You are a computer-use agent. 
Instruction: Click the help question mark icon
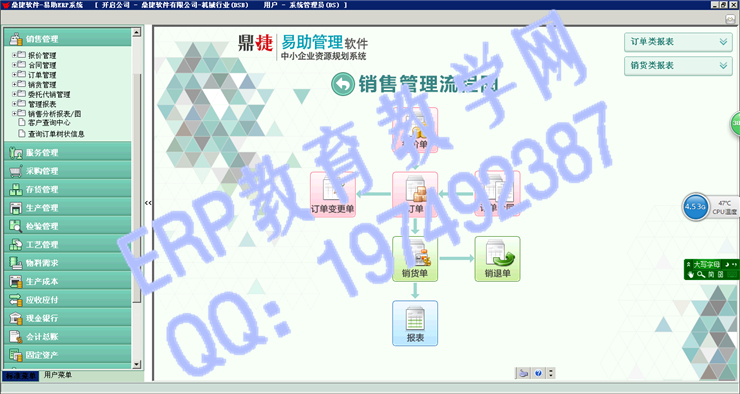pyautogui.click(x=538, y=373)
